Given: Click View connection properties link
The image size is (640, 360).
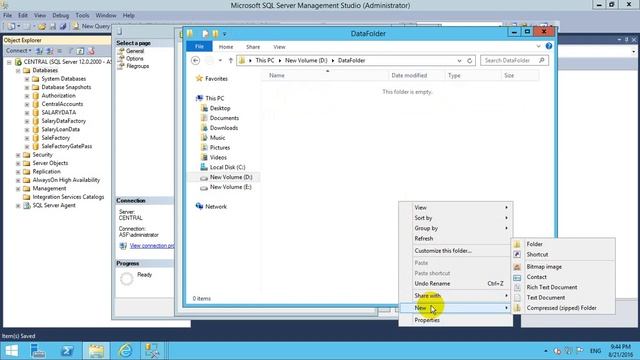Looking at the screenshot, I should (x=152, y=246).
